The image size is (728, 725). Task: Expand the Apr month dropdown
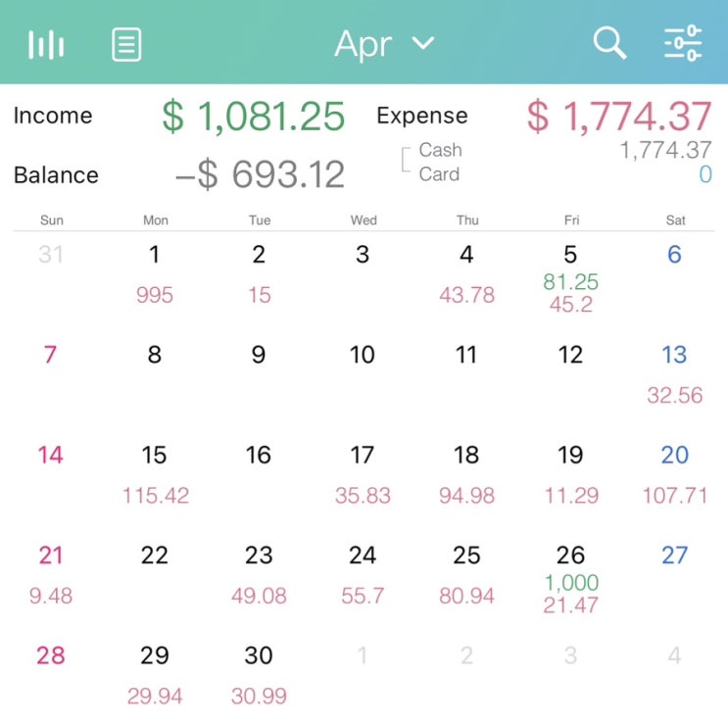(x=384, y=44)
